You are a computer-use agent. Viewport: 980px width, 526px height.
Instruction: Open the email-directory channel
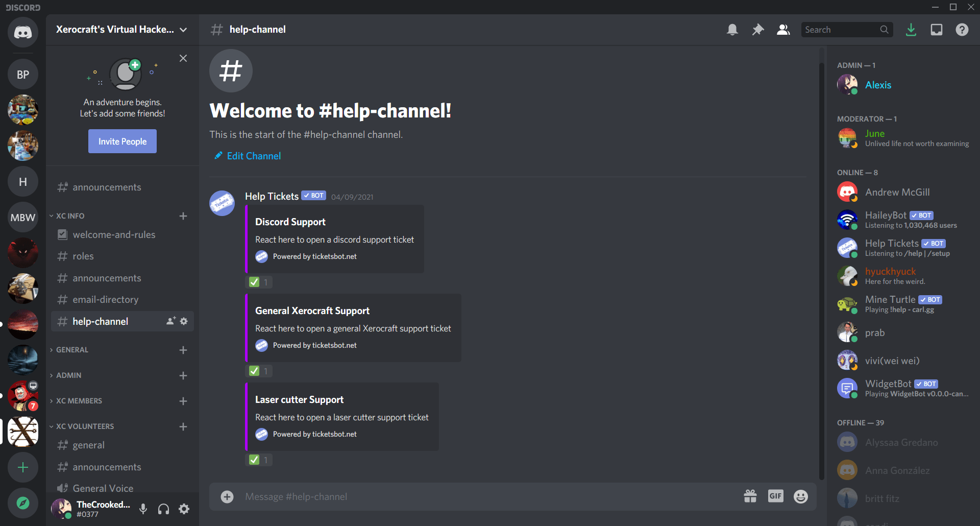click(x=122, y=300)
